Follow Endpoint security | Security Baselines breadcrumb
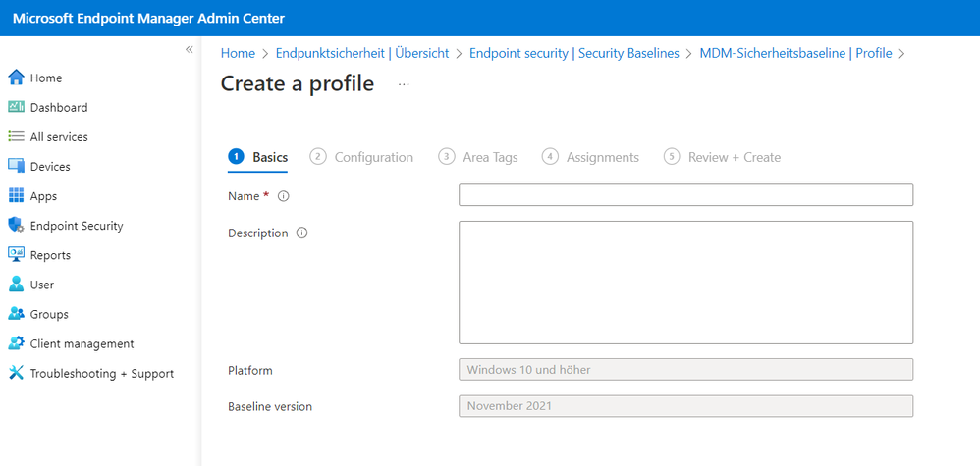Image resolution: width=980 pixels, height=466 pixels. pos(573,53)
